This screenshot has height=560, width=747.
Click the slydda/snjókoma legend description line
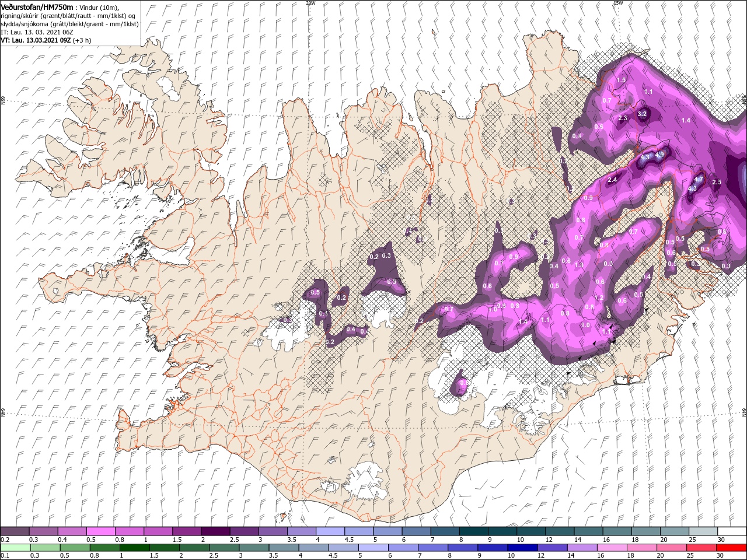[x=69, y=24]
